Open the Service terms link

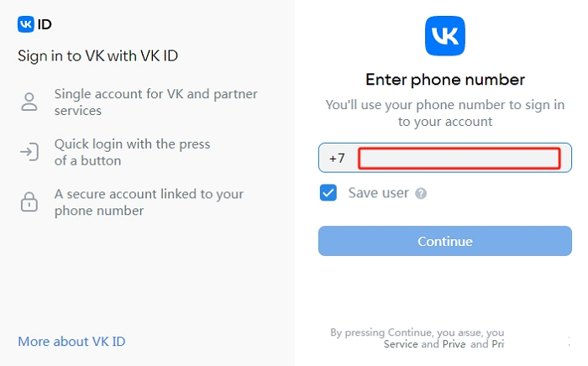[x=401, y=344]
